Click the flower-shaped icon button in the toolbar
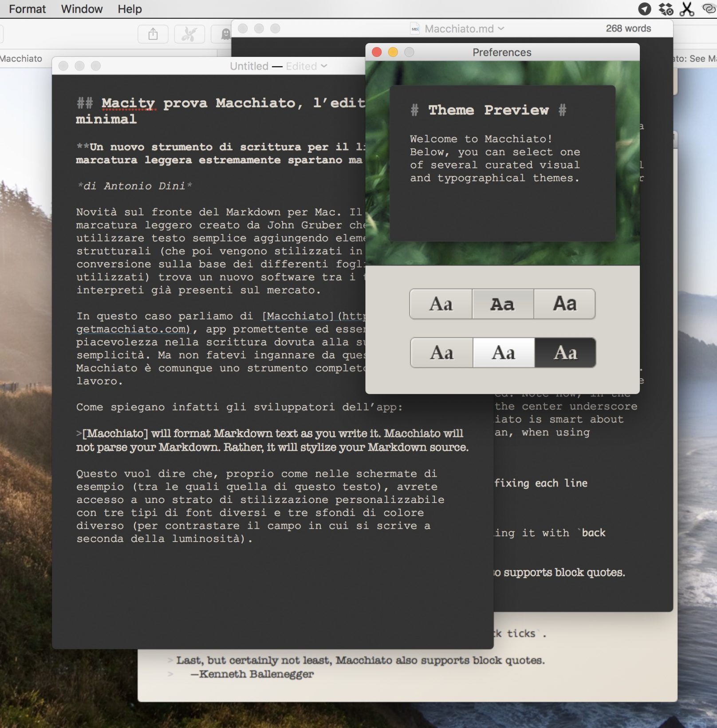This screenshot has width=717, height=728. click(189, 34)
